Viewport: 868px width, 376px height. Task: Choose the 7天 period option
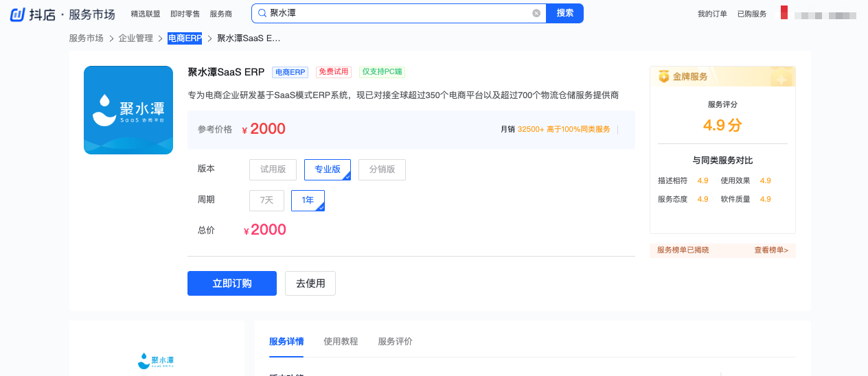point(266,200)
